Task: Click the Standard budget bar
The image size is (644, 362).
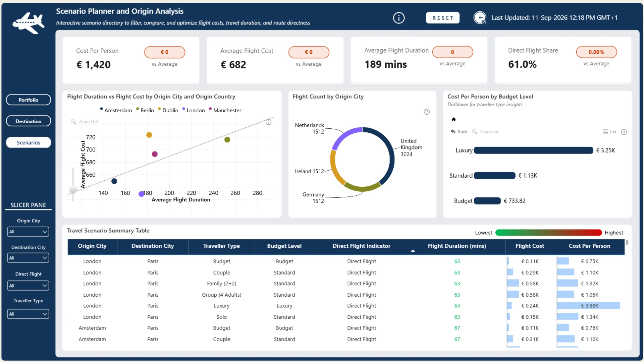Action: (495, 176)
